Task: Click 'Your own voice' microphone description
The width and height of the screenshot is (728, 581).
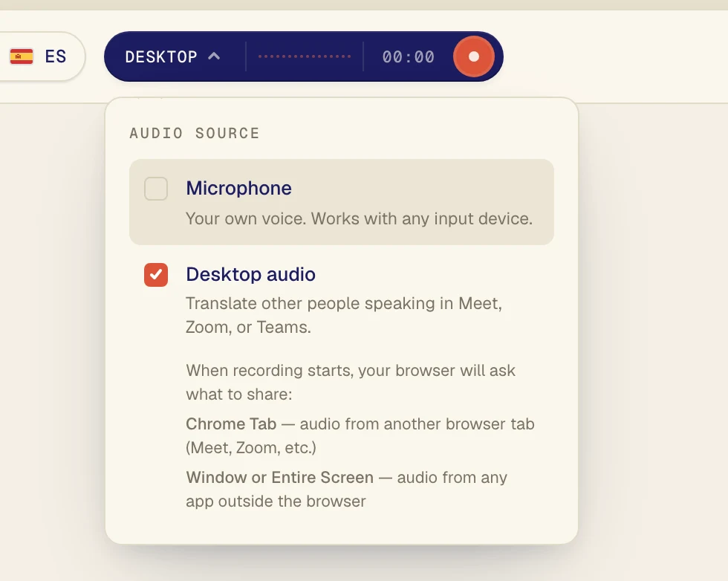Action: click(x=359, y=218)
